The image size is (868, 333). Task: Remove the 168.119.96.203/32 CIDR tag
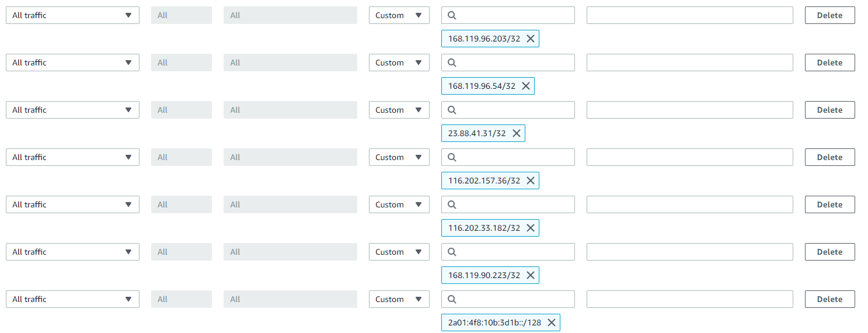click(531, 39)
